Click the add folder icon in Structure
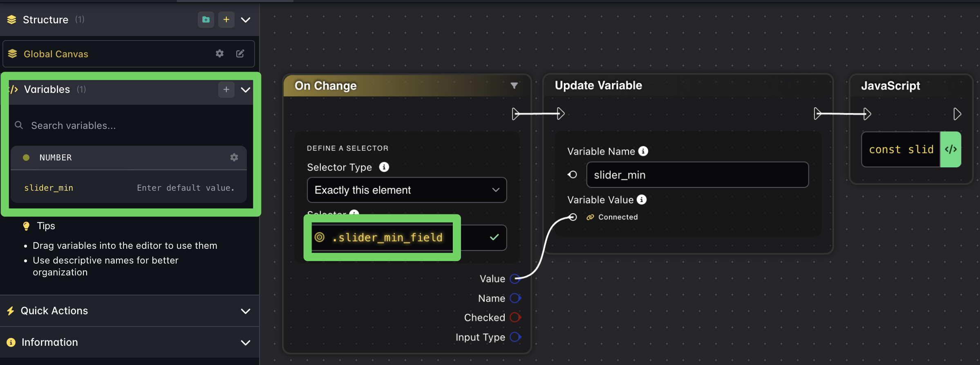Screen dimensions: 980x365 206,20
